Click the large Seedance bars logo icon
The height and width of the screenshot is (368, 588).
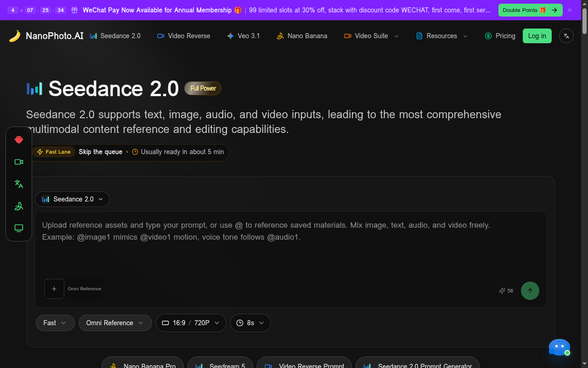(x=34, y=88)
